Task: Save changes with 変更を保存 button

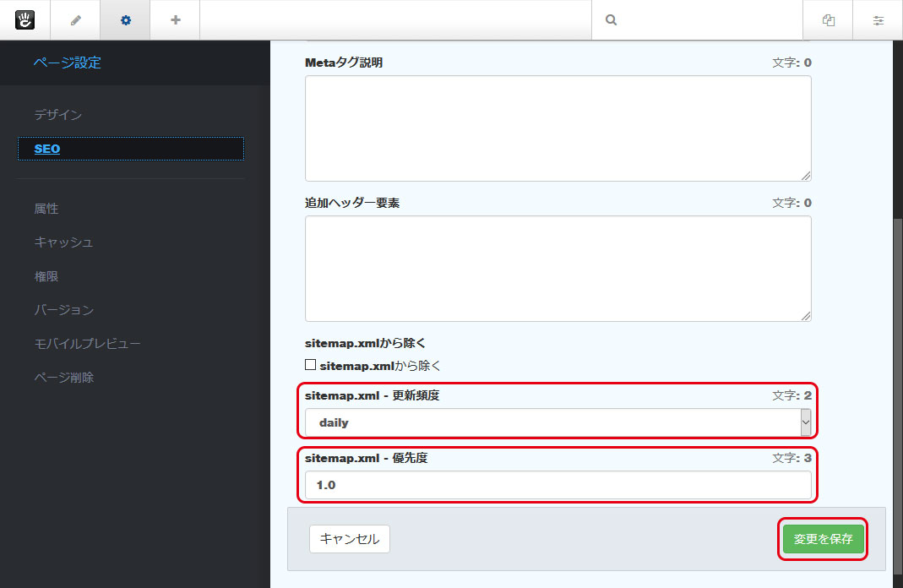Action: (x=822, y=539)
